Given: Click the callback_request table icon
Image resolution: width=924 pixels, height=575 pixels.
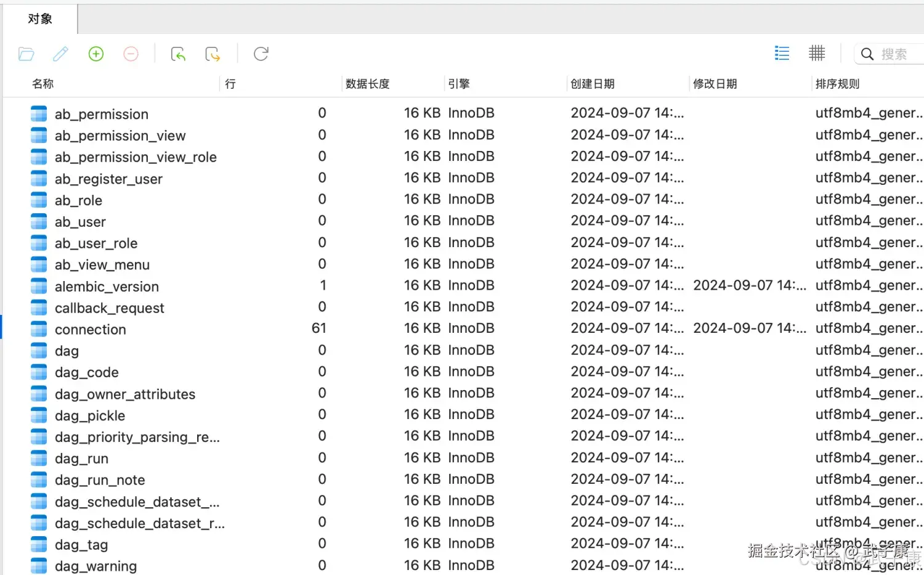Looking at the screenshot, I should (x=39, y=308).
